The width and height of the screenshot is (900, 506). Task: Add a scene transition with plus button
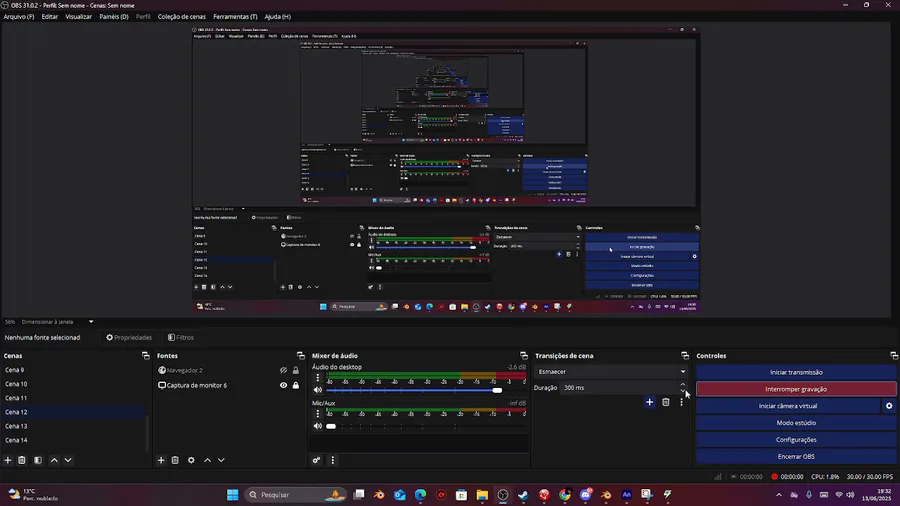[649, 402]
